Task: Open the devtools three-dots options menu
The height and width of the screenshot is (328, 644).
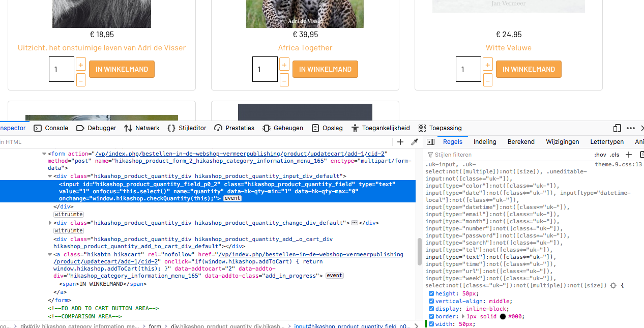Action: pos(631,128)
